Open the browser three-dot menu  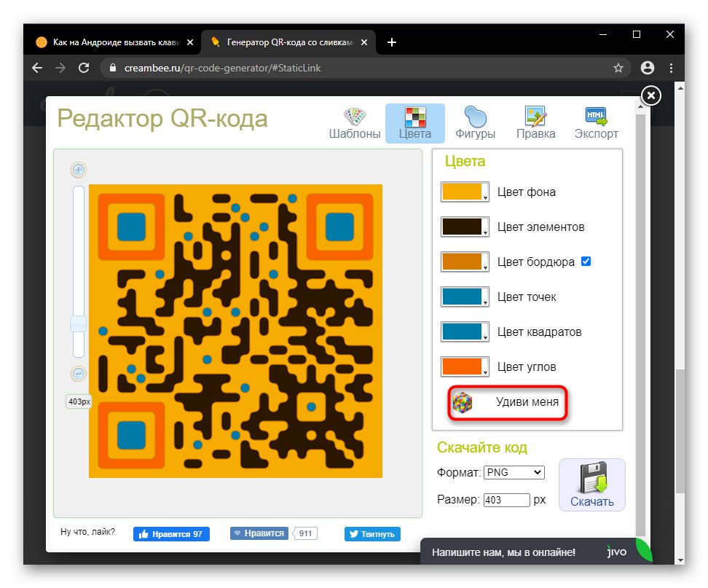(671, 68)
